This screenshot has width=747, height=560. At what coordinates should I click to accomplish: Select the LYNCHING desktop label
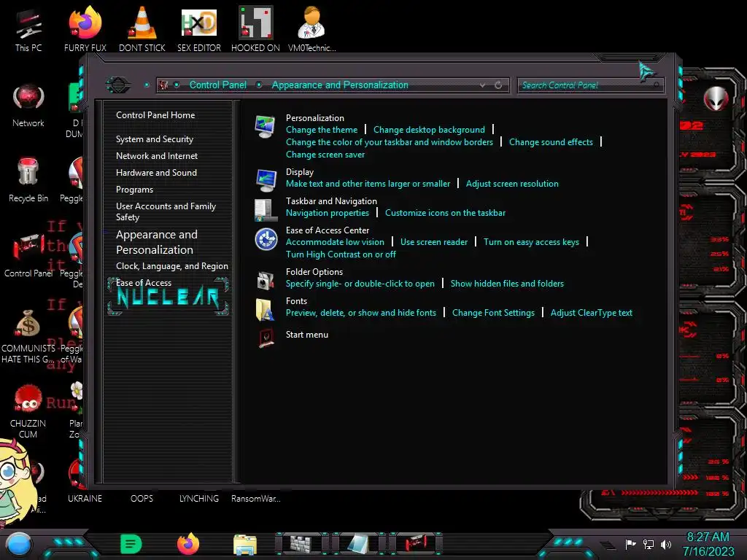(199, 498)
